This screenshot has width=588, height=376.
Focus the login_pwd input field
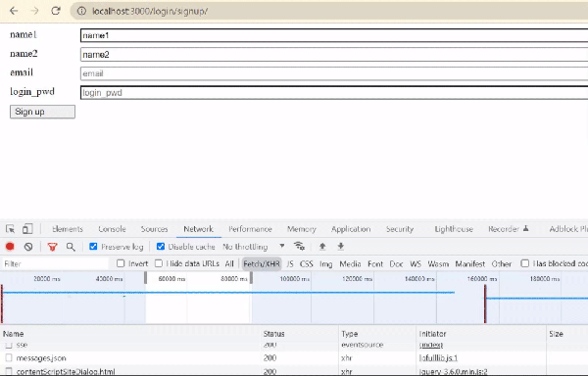334,92
